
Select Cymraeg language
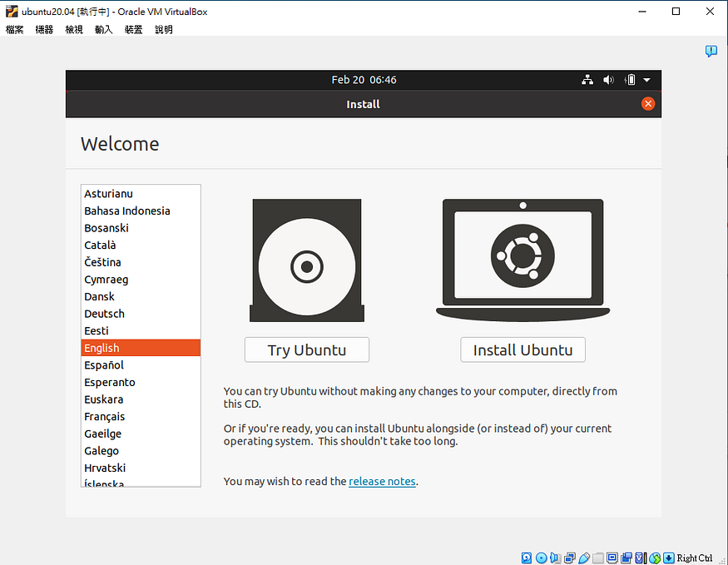(141, 280)
